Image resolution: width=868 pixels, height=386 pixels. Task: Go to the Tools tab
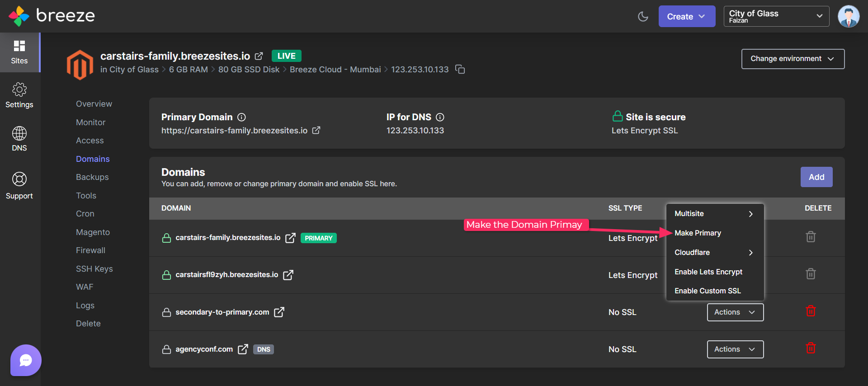86,196
